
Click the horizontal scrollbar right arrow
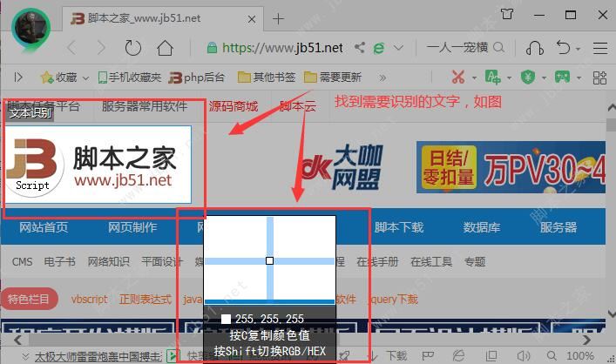(x=586, y=340)
